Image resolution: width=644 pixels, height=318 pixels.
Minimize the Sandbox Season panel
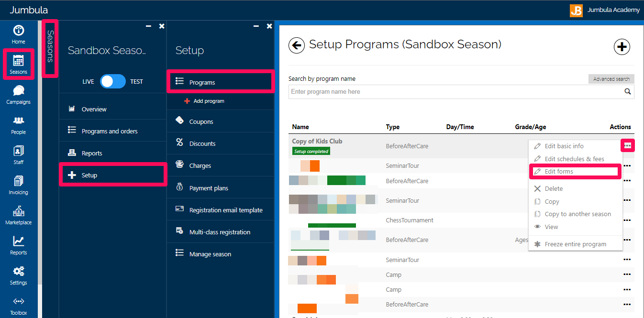point(148,26)
